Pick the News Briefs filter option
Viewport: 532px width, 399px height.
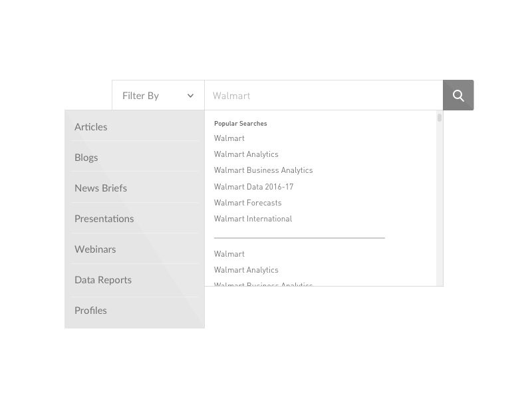tap(135, 188)
